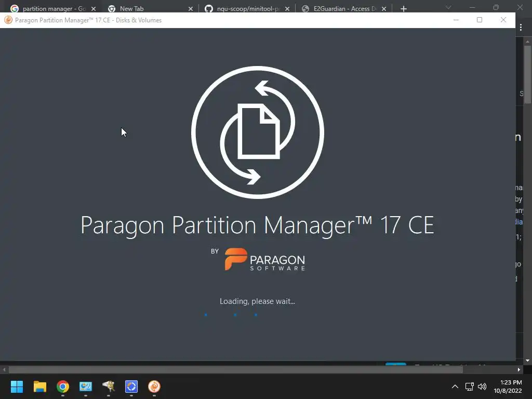Click Chrome's scroll-down arrow

click(x=527, y=361)
